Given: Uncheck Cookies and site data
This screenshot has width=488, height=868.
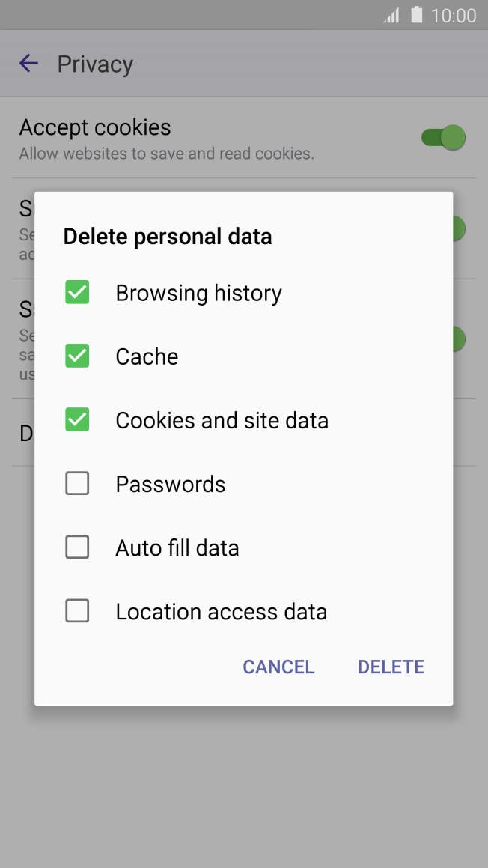Looking at the screenshot, I should point(77,419).
